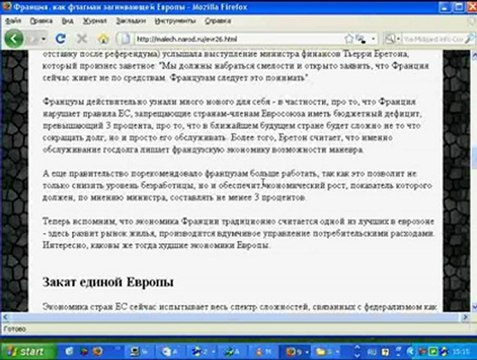The image size is (477, 360).
Task: Click the first Quick Launch icon after start
Action: pyautogui.click(x=69, y=351)
